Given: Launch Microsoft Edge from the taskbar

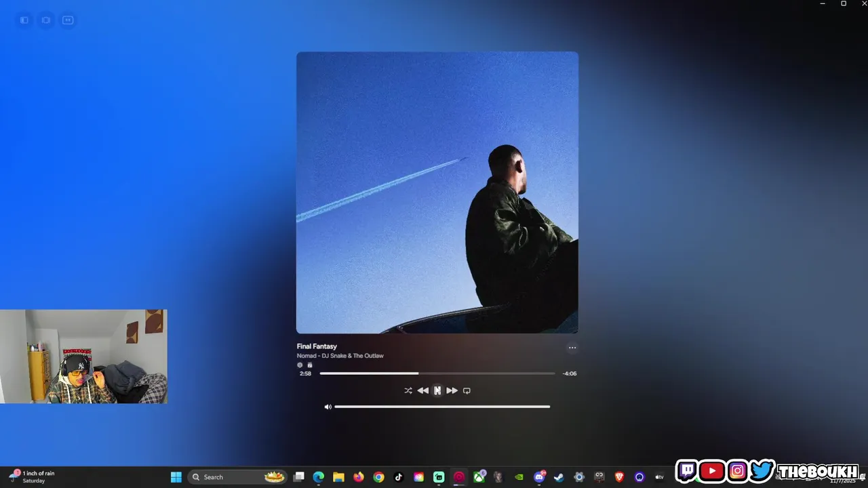Looking at the screenshot, I should click(319, 477).
